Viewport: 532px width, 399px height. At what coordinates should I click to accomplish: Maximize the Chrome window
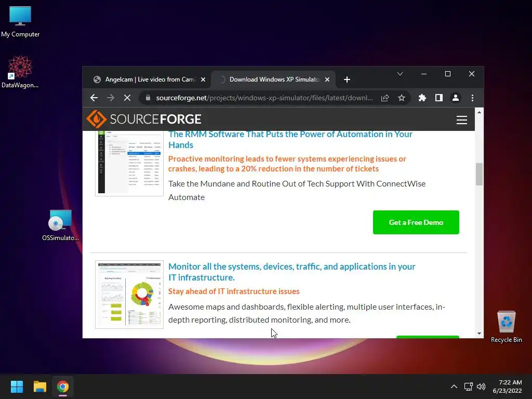pos(448,74)
